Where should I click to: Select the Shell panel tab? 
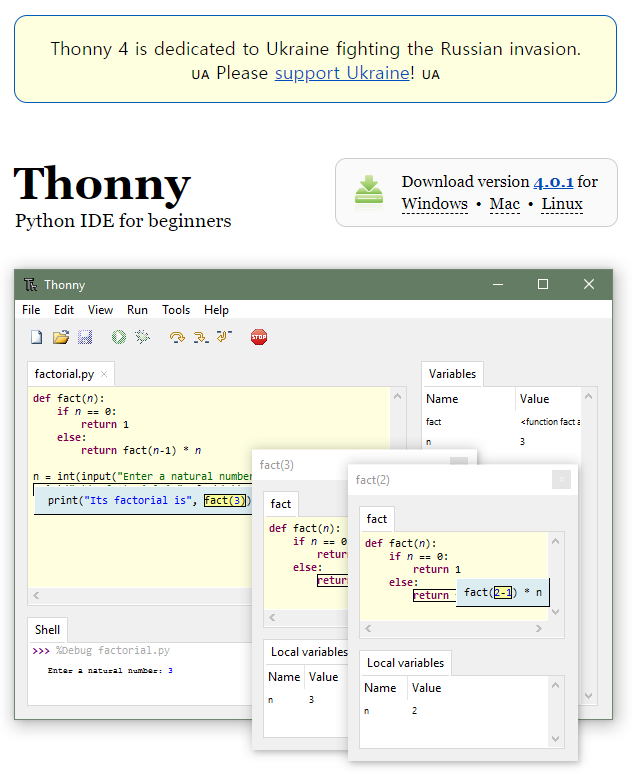pos(47,630)
